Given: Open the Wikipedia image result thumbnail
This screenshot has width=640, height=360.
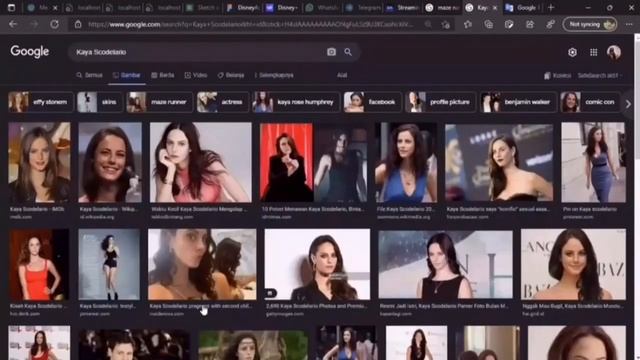Looking at the screenshot, I should click(x=110, y=162).
